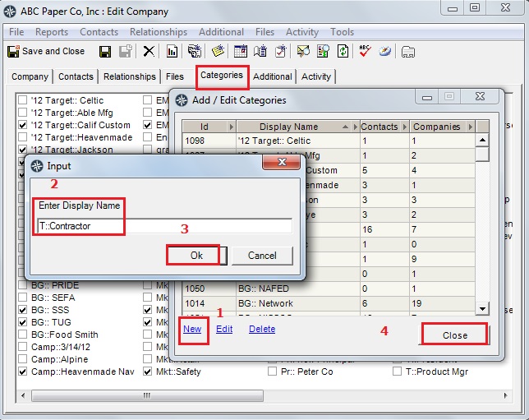
Task: Click the gray file folders icon
Action: [408, 52]
